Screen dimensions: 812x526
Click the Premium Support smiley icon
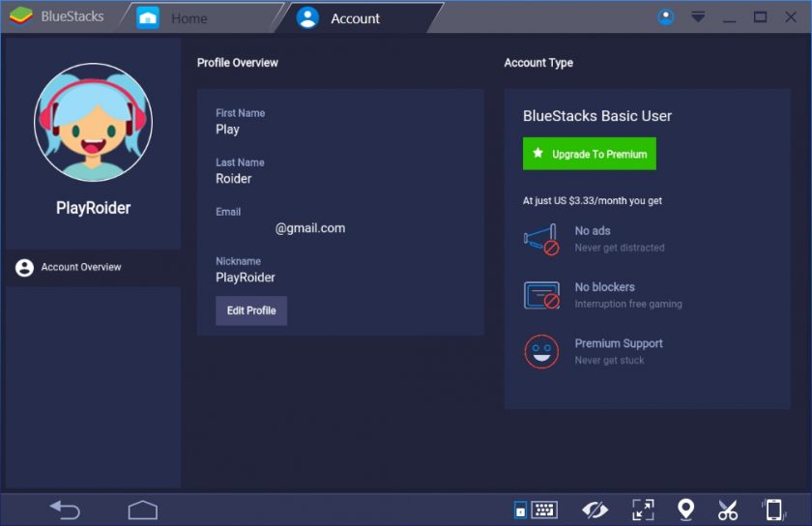click(x=541, y=351)
